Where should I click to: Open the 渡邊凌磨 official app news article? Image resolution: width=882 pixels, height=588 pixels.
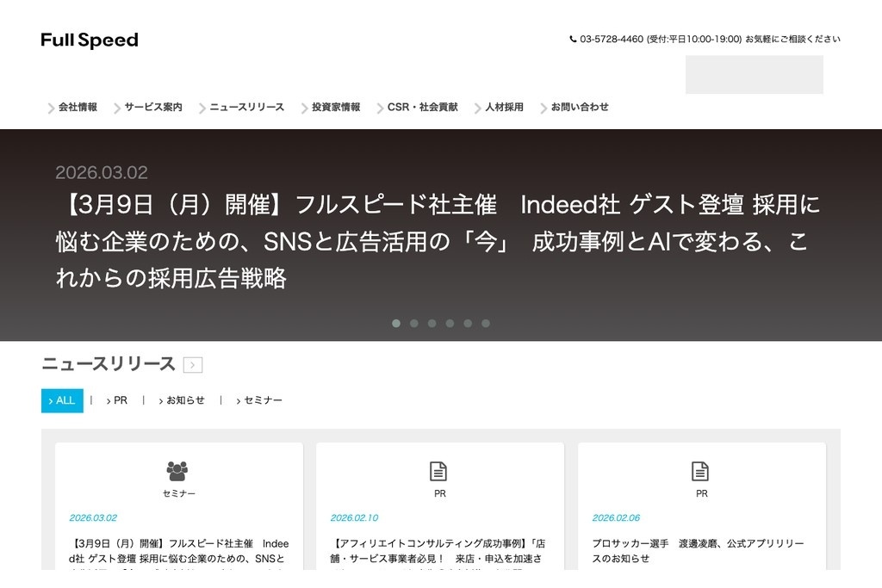(699, 551)
